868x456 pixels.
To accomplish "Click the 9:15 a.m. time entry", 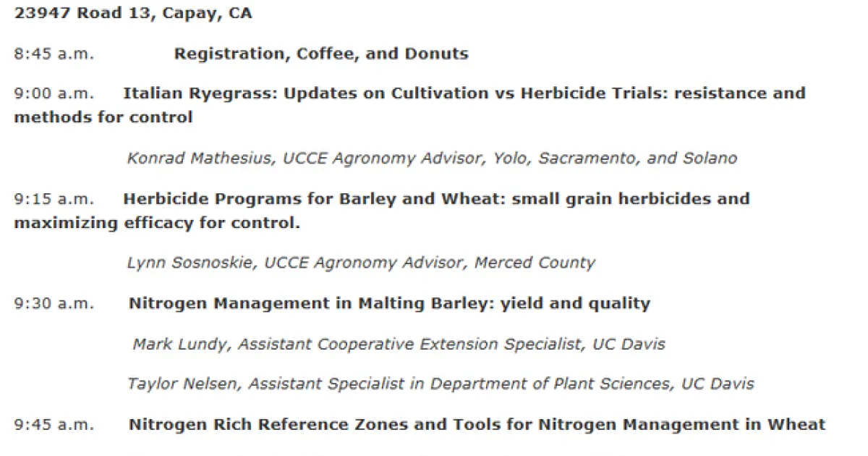I will point(54,199).
